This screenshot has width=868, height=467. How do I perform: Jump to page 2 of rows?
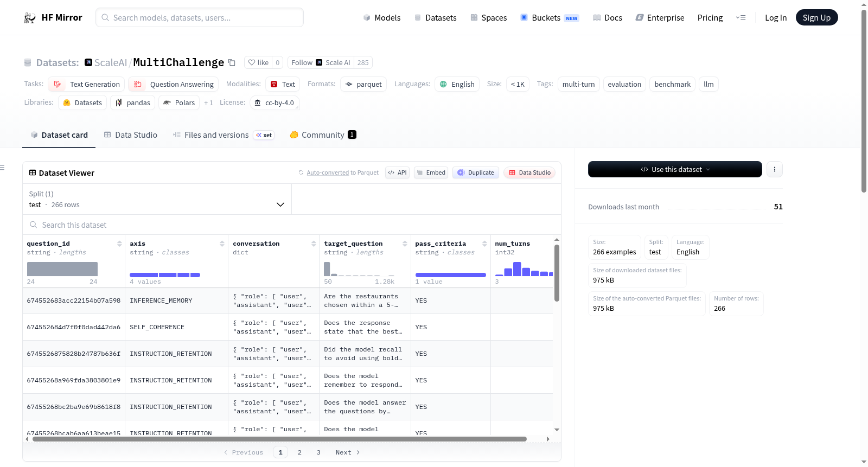click(299, 452)
